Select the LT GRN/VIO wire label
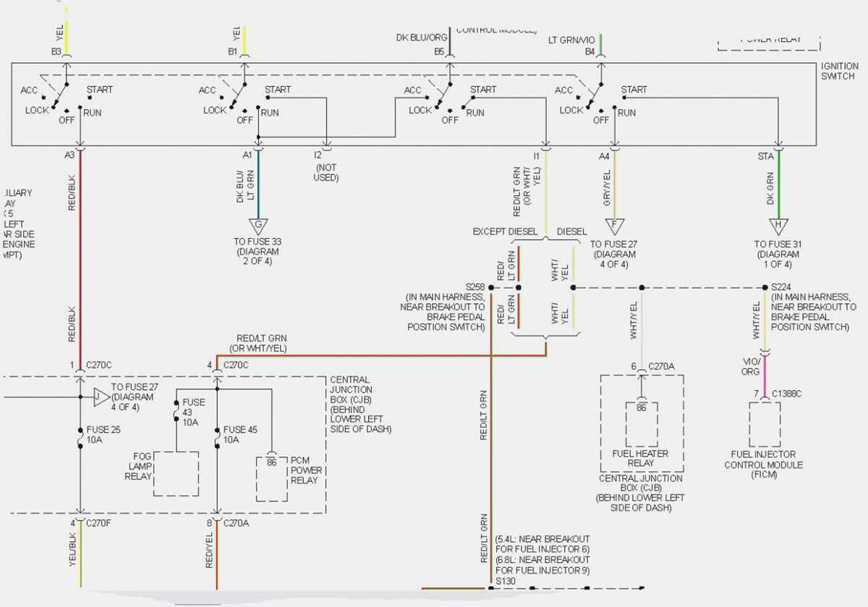868x607 pixels. [x=571, y=40]
